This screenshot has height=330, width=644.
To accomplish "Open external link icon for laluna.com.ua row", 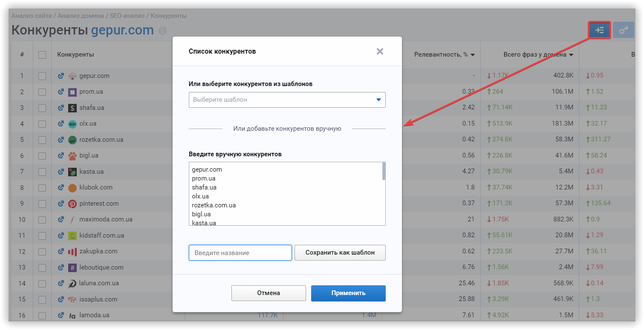I will coord(61,283).
